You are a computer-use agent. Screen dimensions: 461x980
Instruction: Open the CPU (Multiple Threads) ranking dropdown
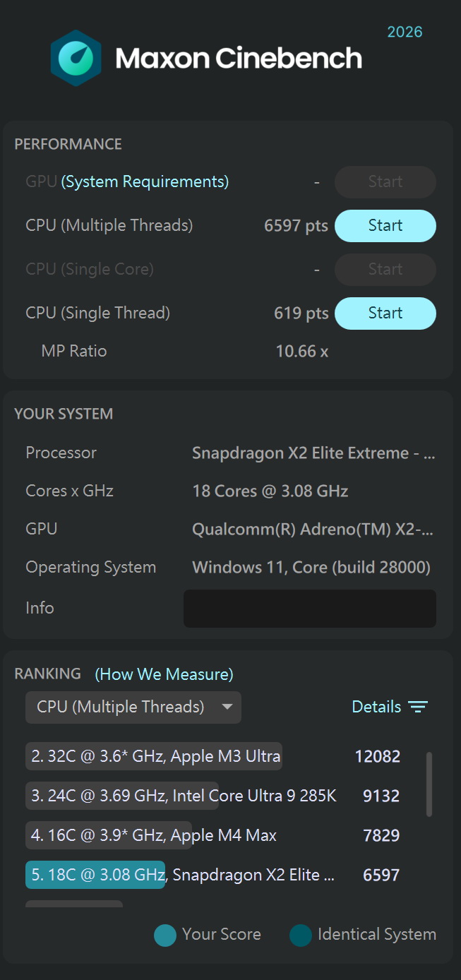pos(120,707)
